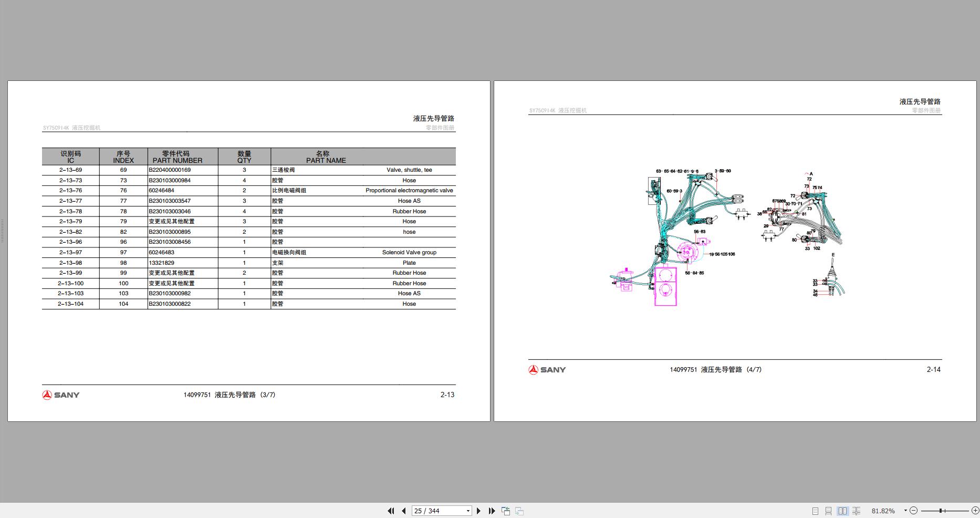Click the left panel splitter handle

[x=2, y=231]
